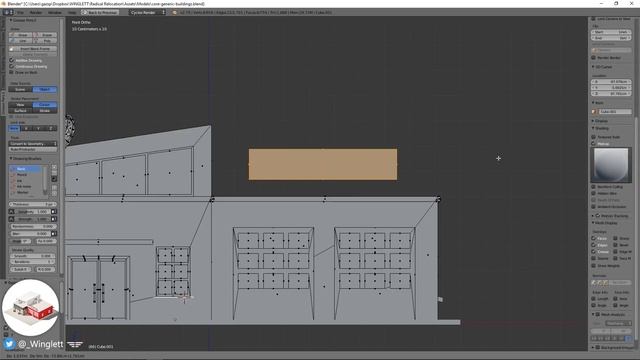Toggle Backface Culling checkbox

[x=593, y=187]
